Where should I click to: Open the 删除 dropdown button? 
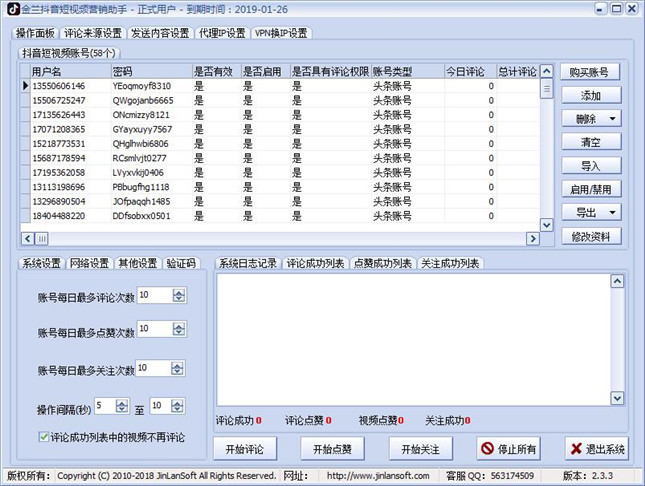pos(591,118)
